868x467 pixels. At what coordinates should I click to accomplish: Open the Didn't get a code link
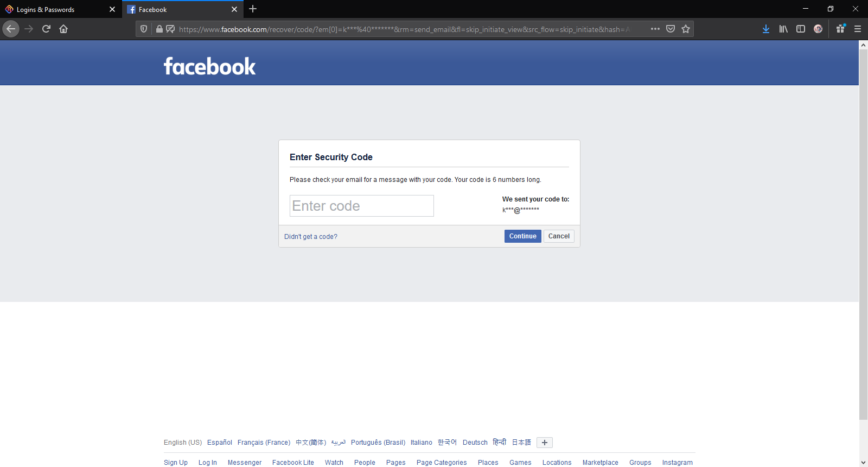click(x=311, y=237)
